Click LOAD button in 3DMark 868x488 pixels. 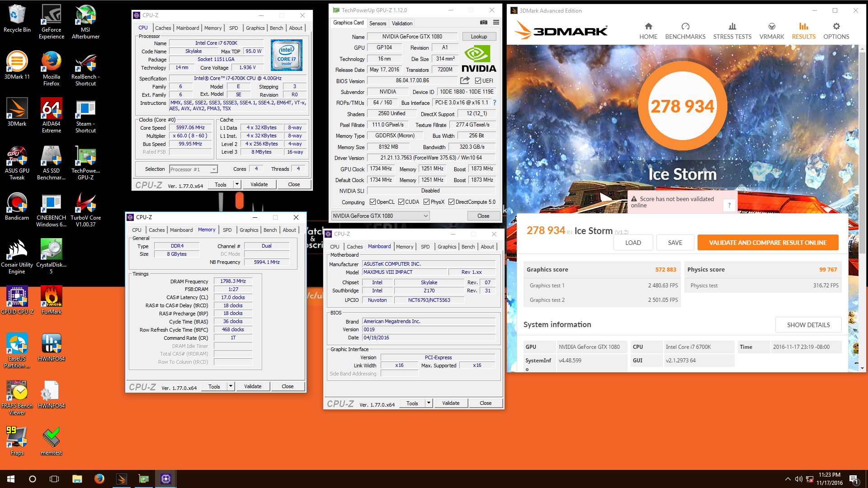pyautogui.click(x=633, y=243)
